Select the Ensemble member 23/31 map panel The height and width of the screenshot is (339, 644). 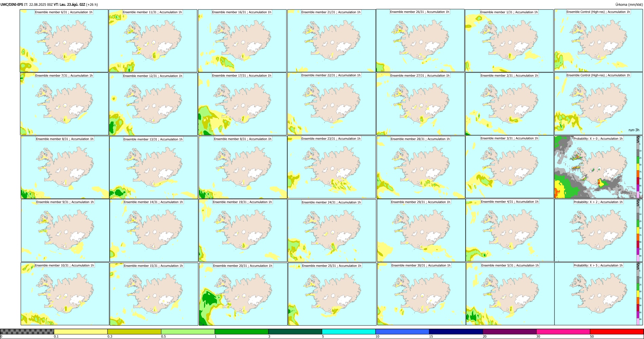click(x=332, y=167)
